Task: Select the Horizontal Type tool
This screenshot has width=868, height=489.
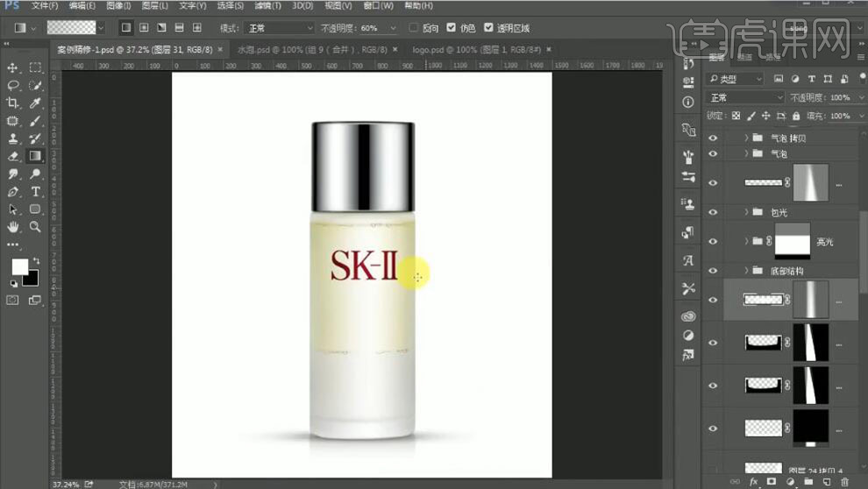Action: [36, 191]
